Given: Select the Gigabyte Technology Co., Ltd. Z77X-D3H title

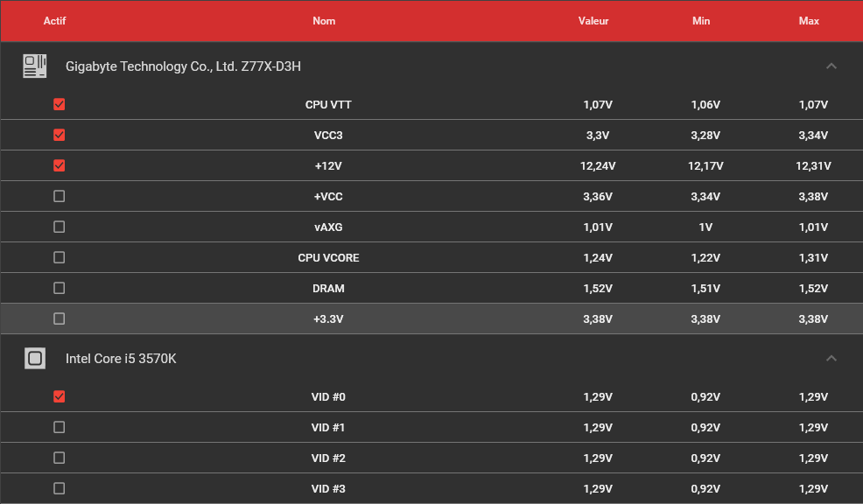Looking at the screenshot, I should (183, 66).
